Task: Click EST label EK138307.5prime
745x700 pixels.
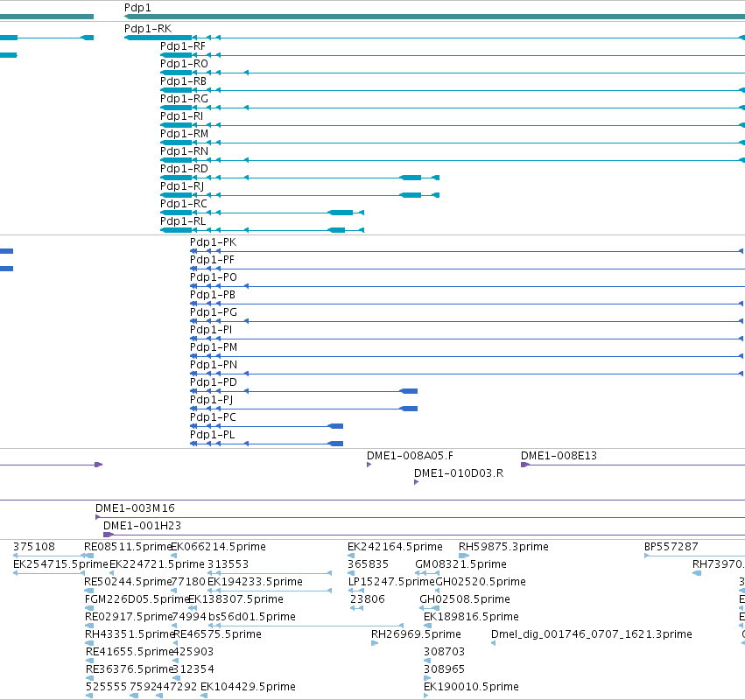Action: tap(235, 599)
